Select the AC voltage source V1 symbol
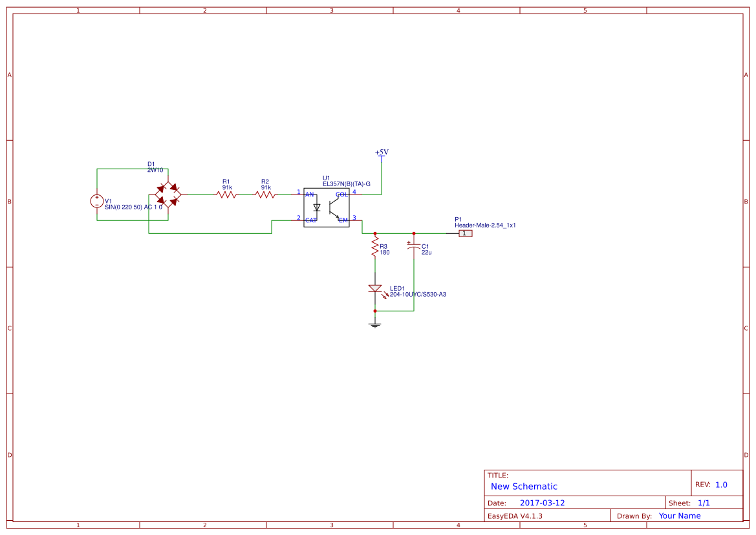The image size is (756, 535). [x=97, y=201]
